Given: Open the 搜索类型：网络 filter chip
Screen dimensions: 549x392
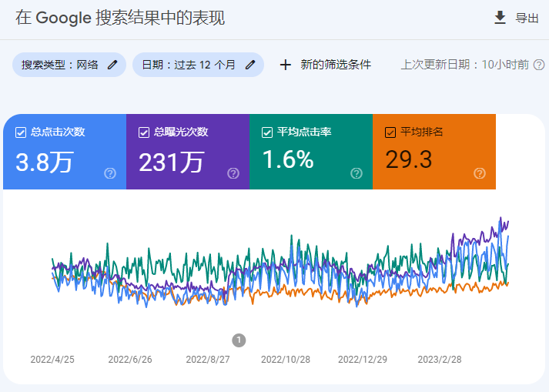Looking at the screenshot, I should [60, 65].
